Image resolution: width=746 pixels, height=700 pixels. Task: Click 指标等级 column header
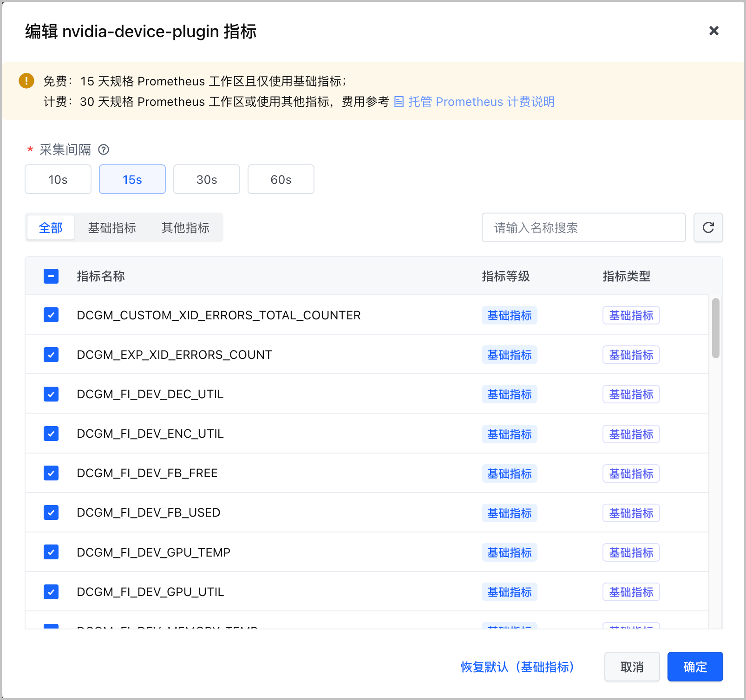point(506,276)
